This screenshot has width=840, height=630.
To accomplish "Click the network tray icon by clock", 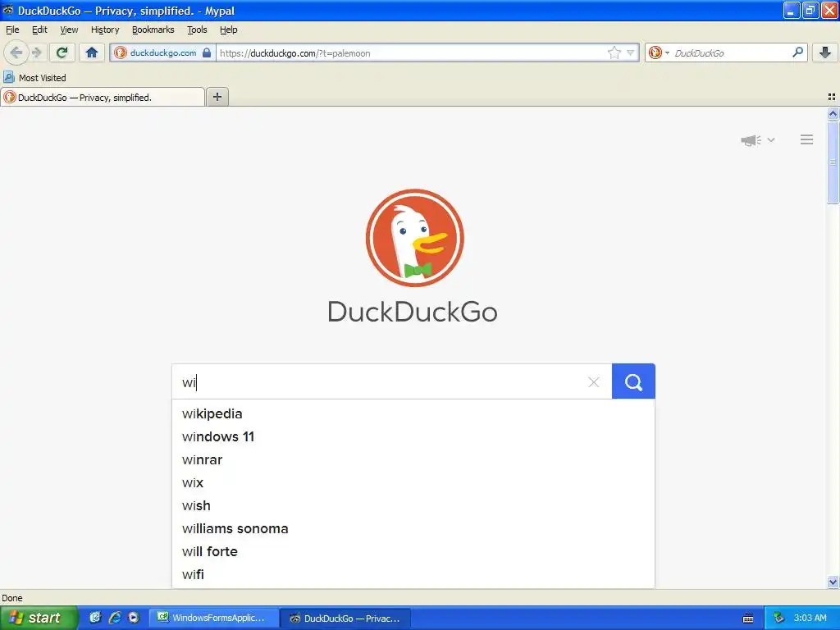I will click(778, 619).
